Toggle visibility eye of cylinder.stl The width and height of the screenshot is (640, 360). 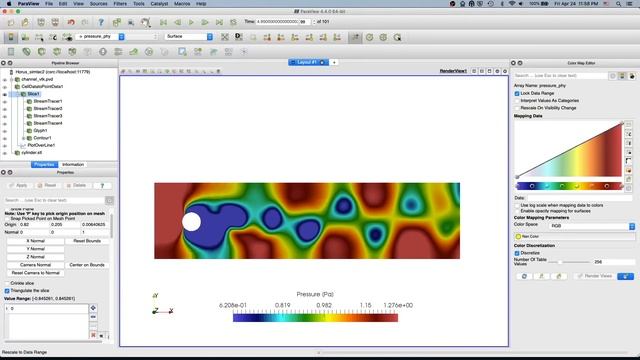pos(5,153)
